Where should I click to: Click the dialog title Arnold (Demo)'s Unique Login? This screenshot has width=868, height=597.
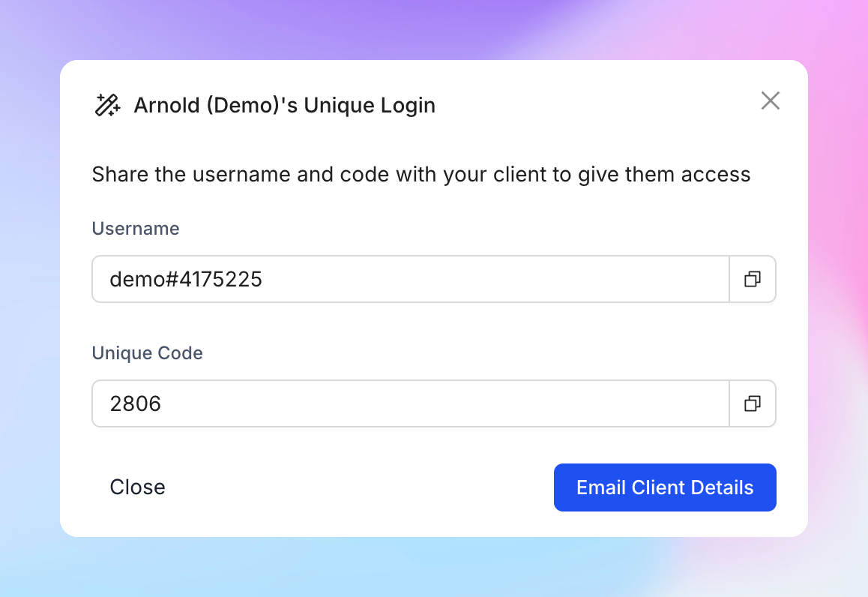tap(285, 105)
